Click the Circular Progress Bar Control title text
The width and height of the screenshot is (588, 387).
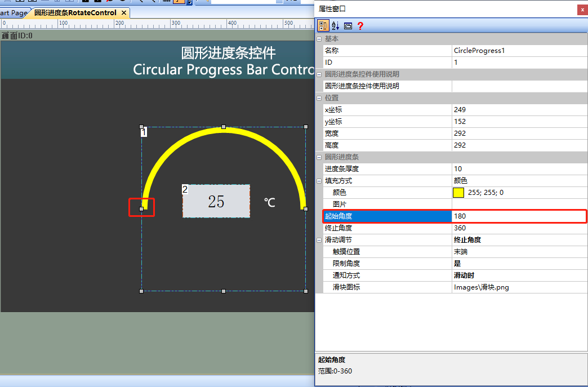coord(224,70)
